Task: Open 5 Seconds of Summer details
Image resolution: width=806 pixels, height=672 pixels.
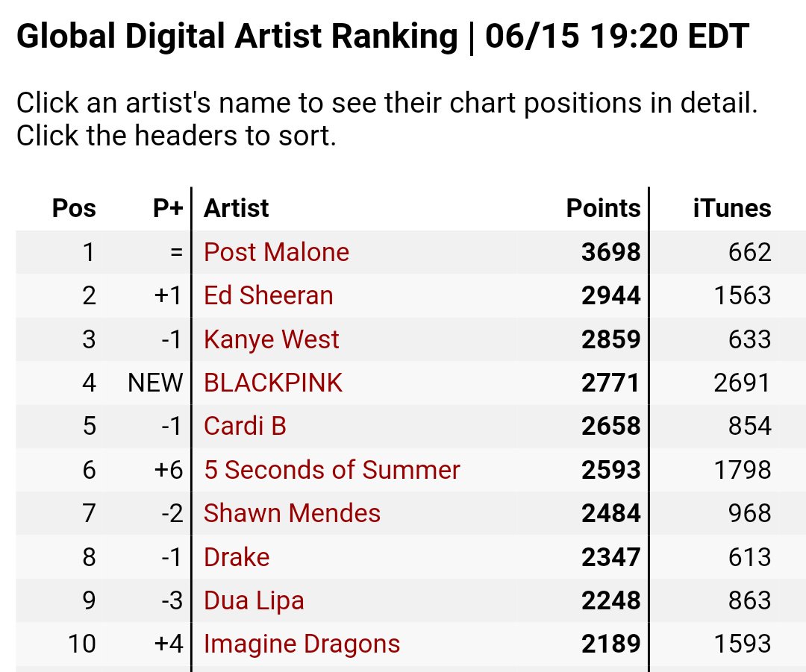Action: click(x=331, y=470)
